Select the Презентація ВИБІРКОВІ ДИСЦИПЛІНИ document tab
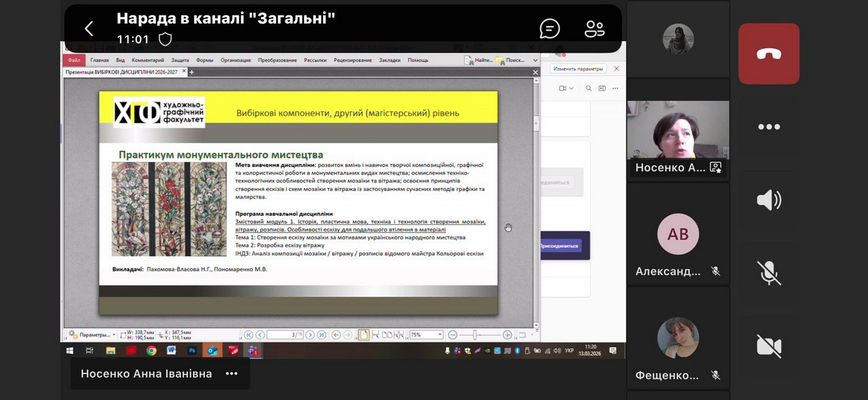Screen dimensions: 868x400 tap(121, 72)
